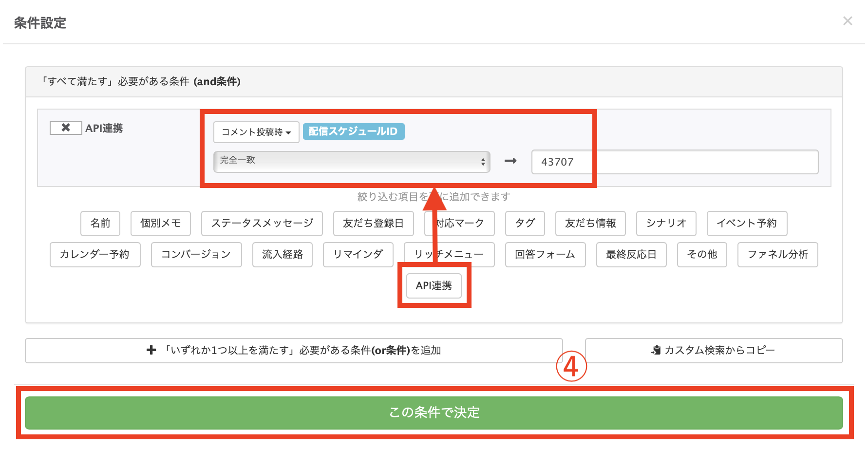
Task: Add 回答フォーム filter condition
Action: point(546,254)
